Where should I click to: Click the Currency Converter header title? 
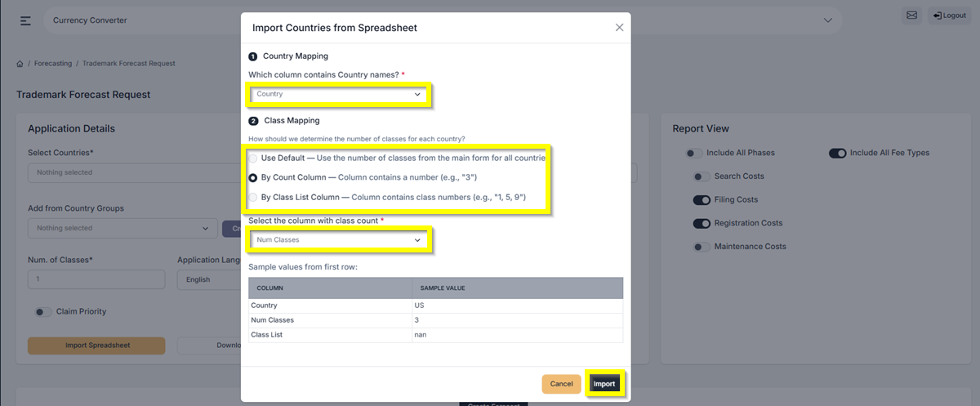tap(90, 20)
